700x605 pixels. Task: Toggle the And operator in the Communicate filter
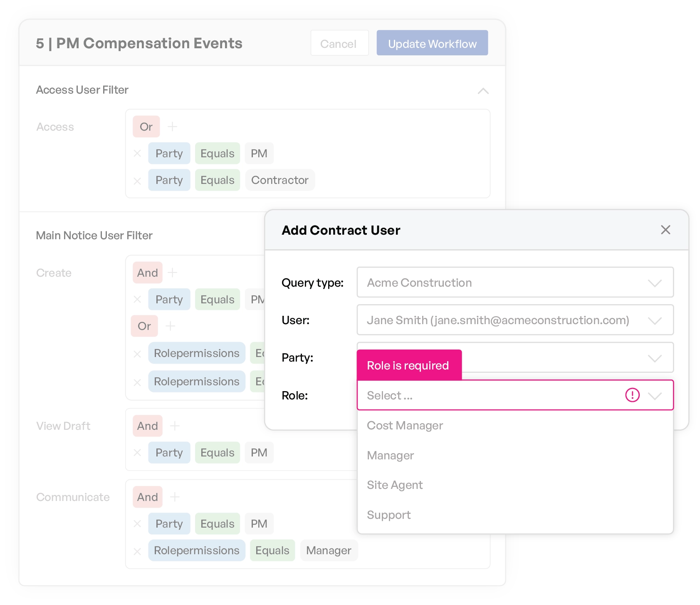coord(147,497)
